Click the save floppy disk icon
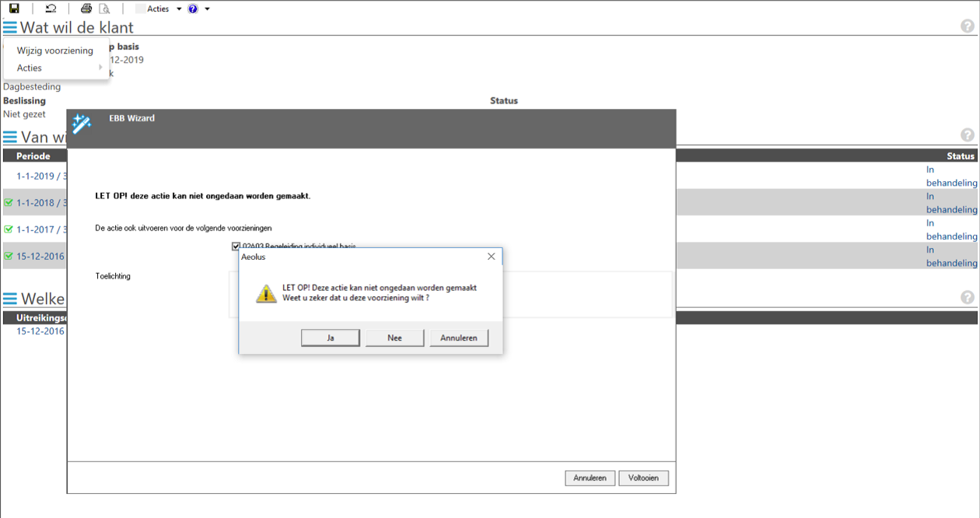This screenshot has height=518, width=980. tap(14, 9)
